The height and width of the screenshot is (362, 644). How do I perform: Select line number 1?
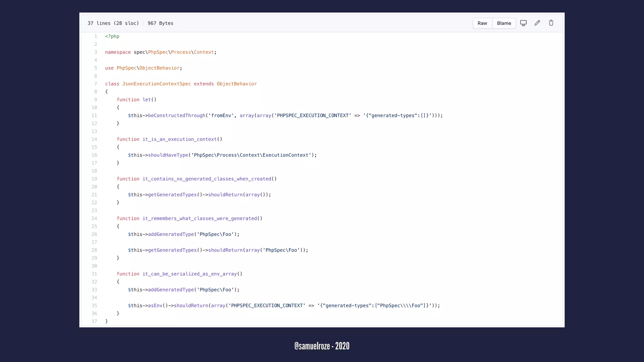[x=96, y=36]
